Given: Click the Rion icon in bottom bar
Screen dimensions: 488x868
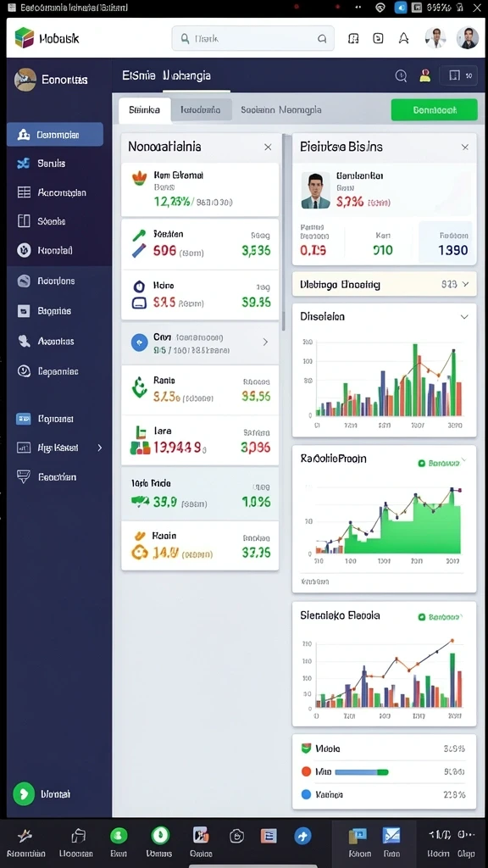Looking at the screenshot, I should click(391, 835).
